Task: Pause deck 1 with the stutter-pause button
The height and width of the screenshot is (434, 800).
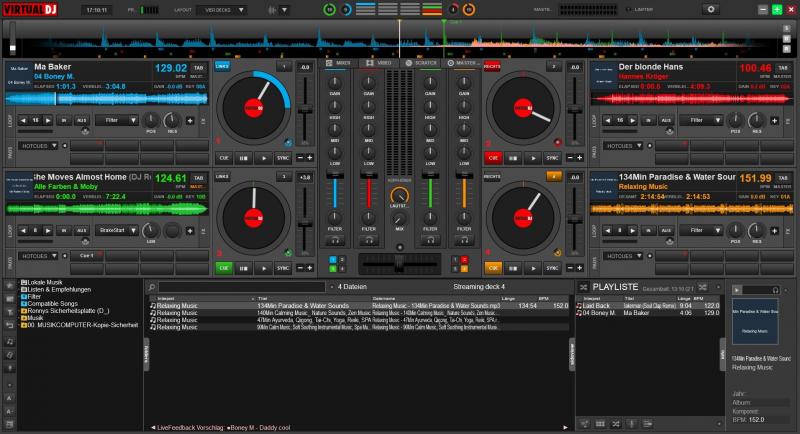Action: click(x=243, y=158)
